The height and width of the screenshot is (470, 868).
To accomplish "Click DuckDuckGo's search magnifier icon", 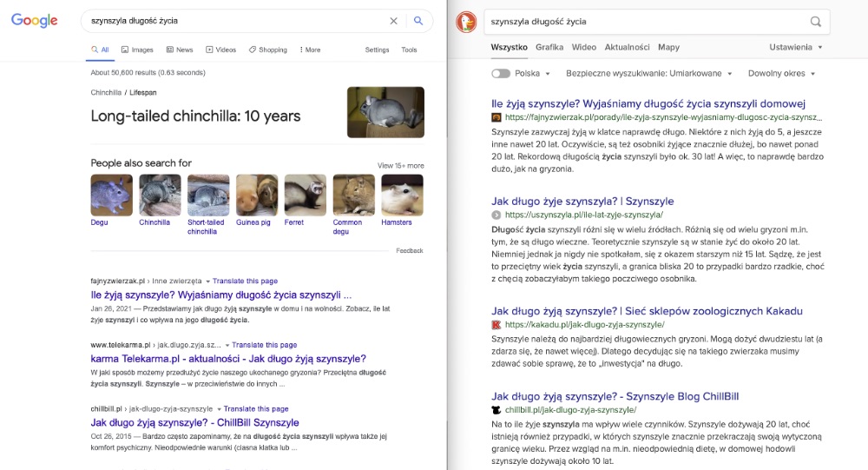I will [x=815, y=22].
